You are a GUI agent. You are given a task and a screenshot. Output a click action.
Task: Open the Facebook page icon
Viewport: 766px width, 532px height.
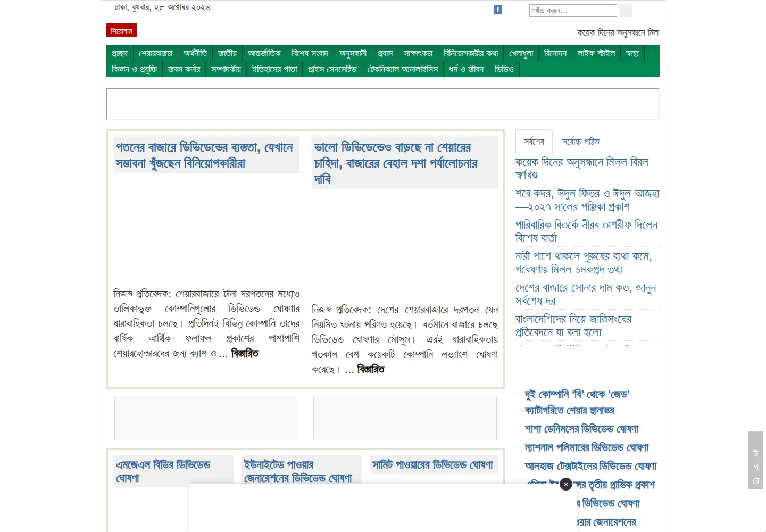coord(498,10)
